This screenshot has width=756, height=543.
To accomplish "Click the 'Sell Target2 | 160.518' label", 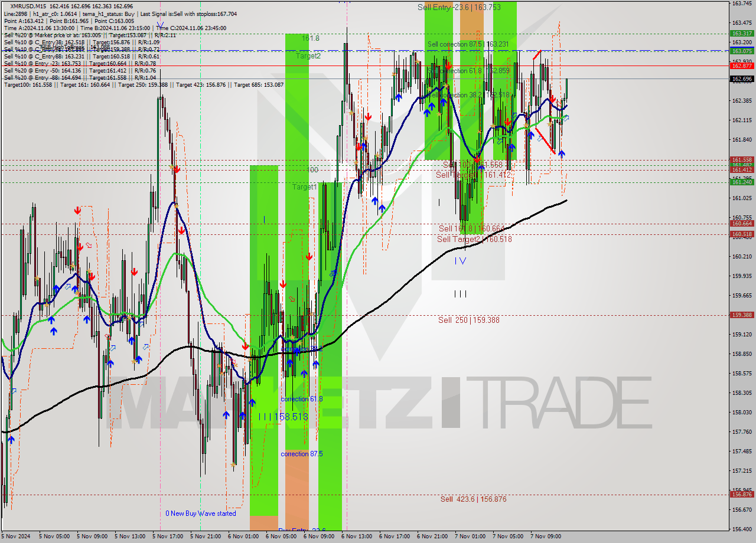I will pos(474,239).
